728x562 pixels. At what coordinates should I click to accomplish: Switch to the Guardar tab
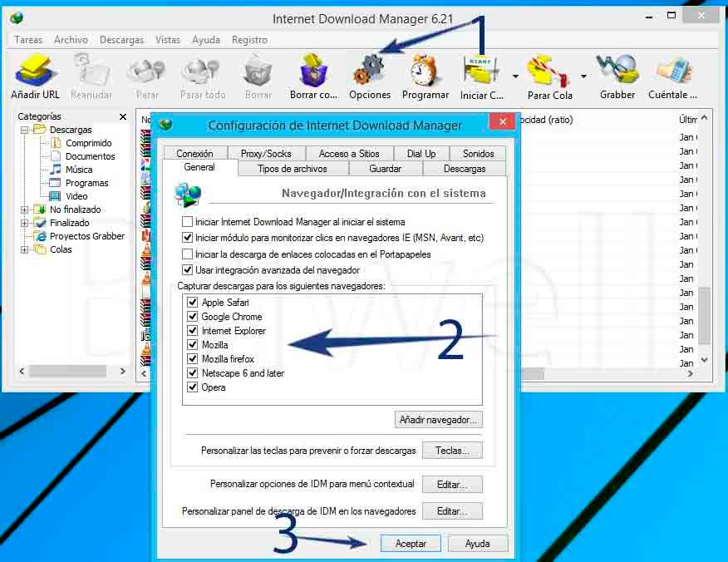coord(386,169)
